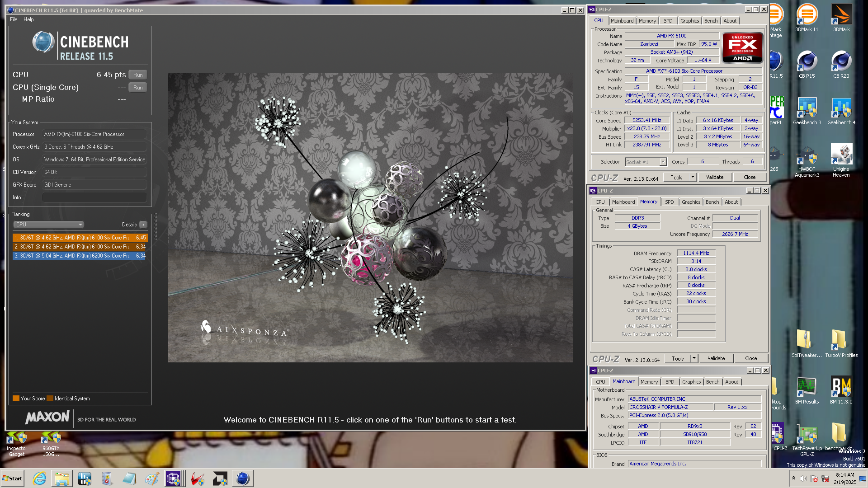
Task: Open Graphics tab in top CPU-Z window
Action: click(x=689, y=21)
